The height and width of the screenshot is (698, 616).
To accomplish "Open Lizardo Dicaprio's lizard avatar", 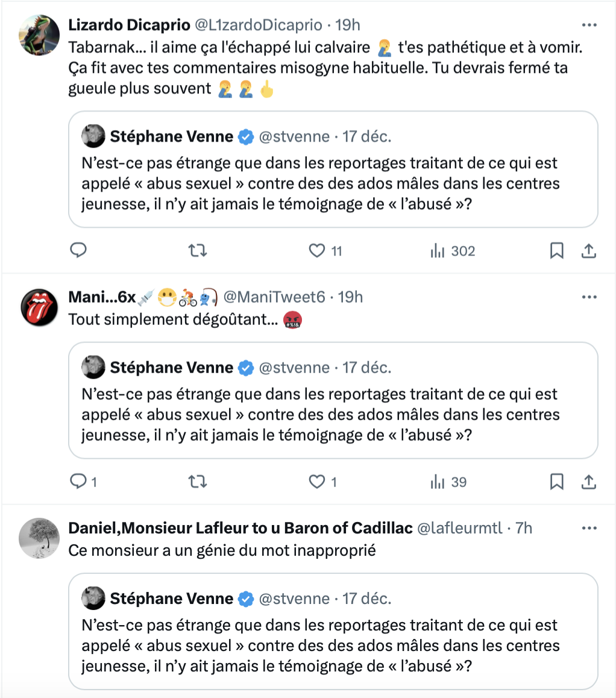I will [39, 35].
